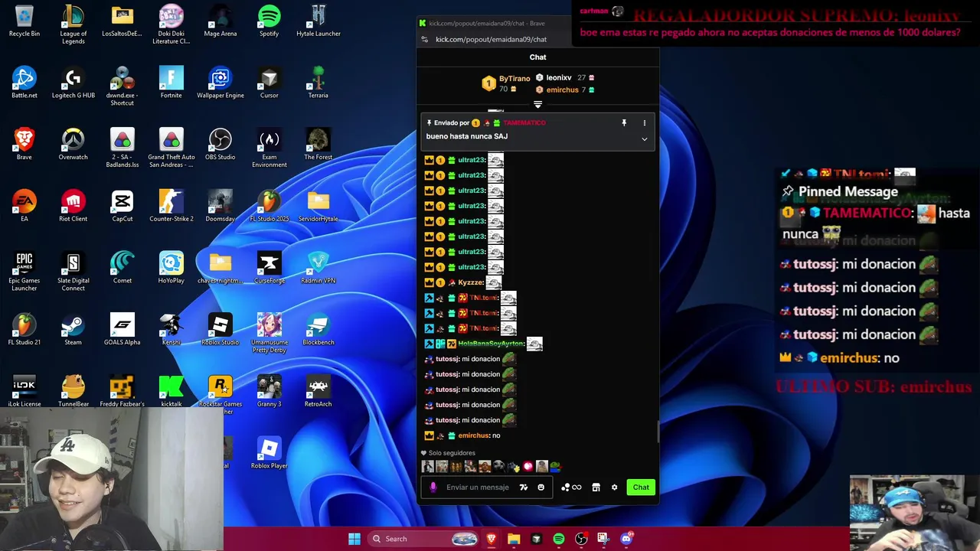The width and height of the screenshot is (980, 551).
Task: Open Terraria desktop shortcut
Action: [318, 83]
